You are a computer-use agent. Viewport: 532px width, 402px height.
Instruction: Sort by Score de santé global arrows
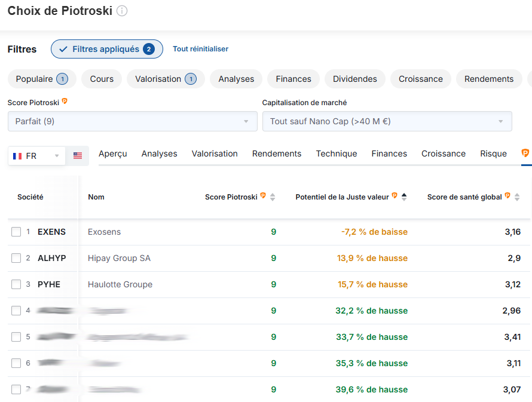[516, 197]
